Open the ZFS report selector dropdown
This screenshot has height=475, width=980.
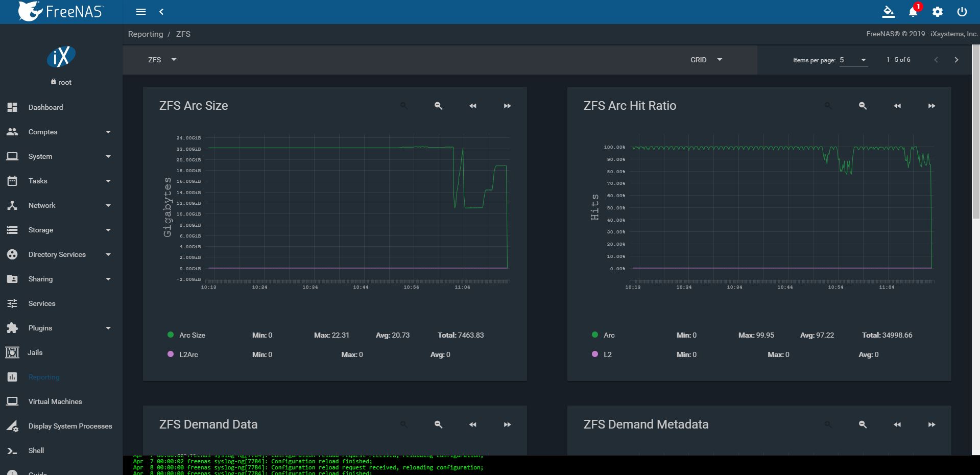click(x=162, y=60)
